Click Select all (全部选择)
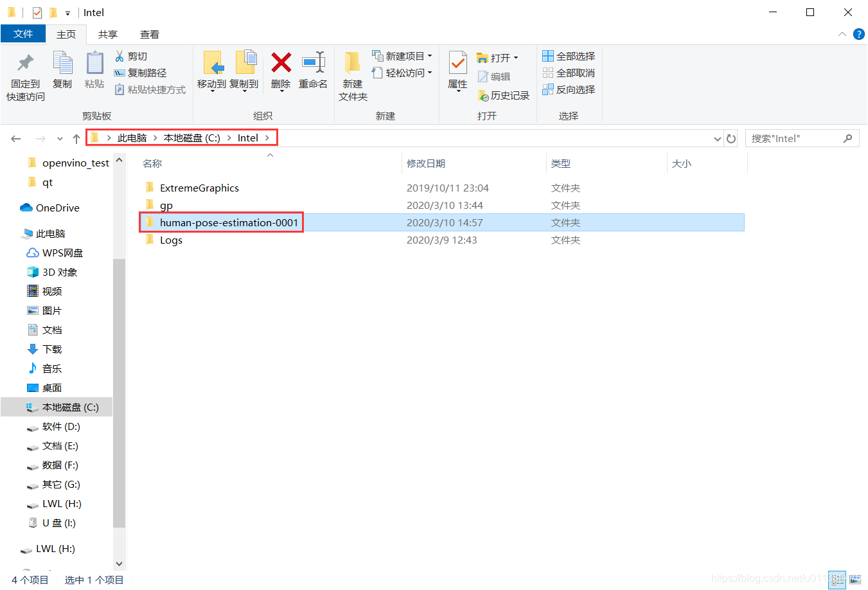This screenshot has width=868, height=590. (x=569, y=57)
